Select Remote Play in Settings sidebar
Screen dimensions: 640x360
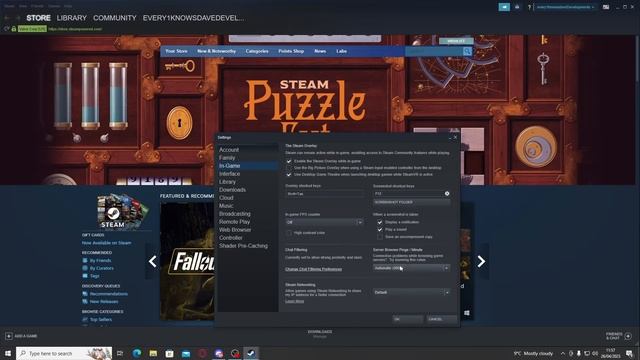234,222
